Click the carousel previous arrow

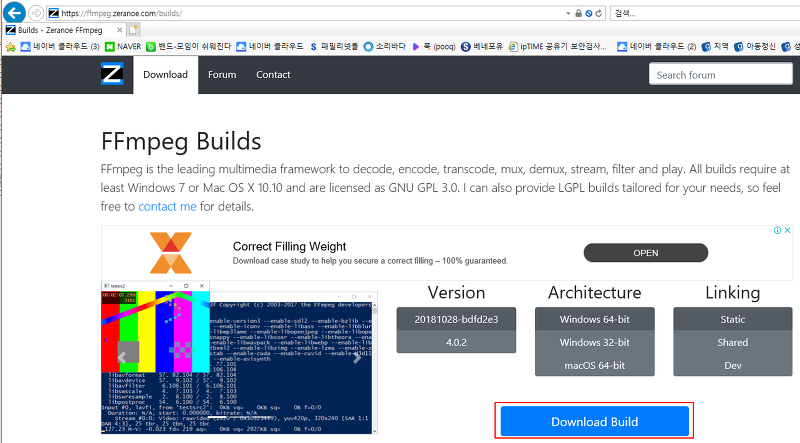point(121,358)
